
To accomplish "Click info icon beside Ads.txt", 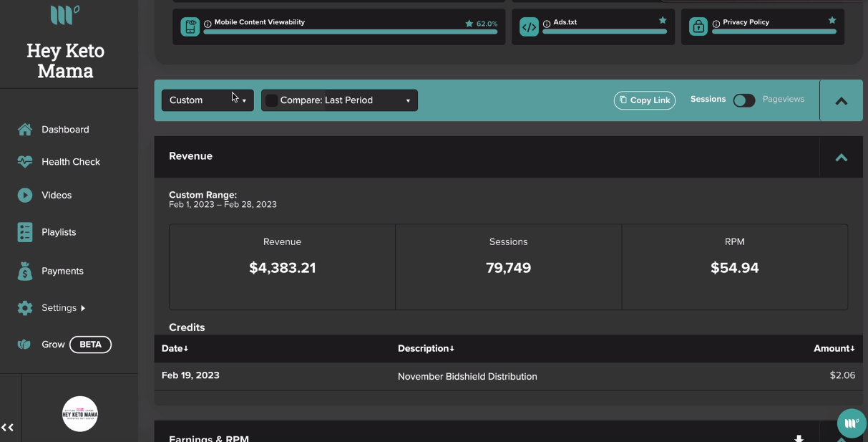I will [x=547, y=24].
